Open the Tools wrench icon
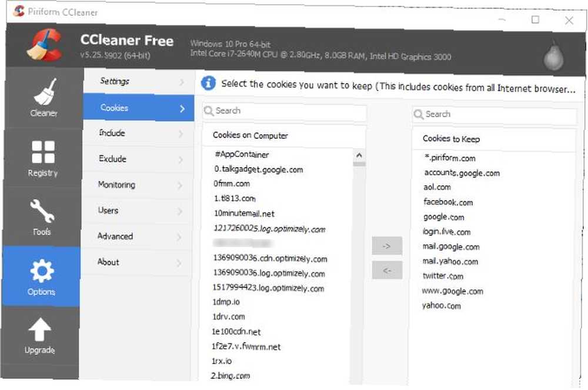 42,216
